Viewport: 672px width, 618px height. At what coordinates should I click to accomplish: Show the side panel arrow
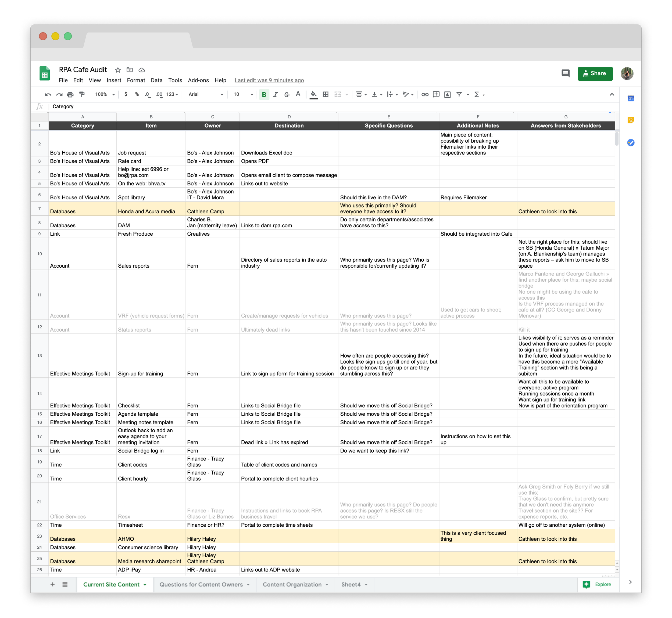pyautogui.click(x=630, y=582)
